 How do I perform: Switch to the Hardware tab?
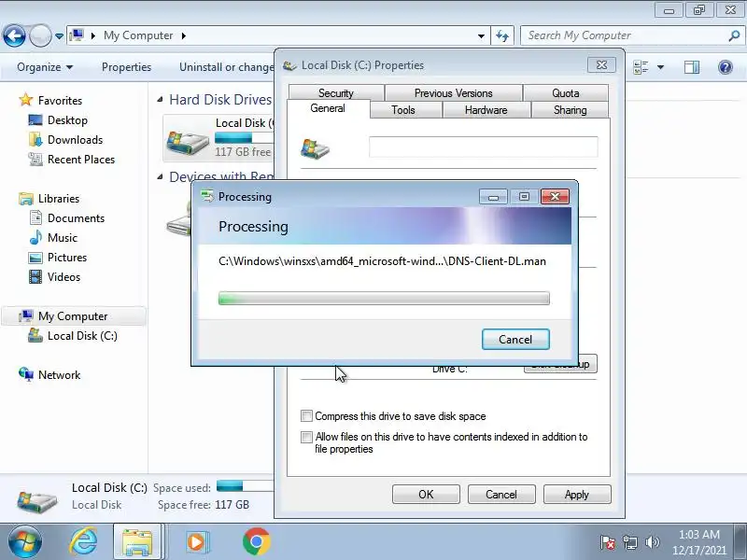pyautogui.click(x=486, y=110)
